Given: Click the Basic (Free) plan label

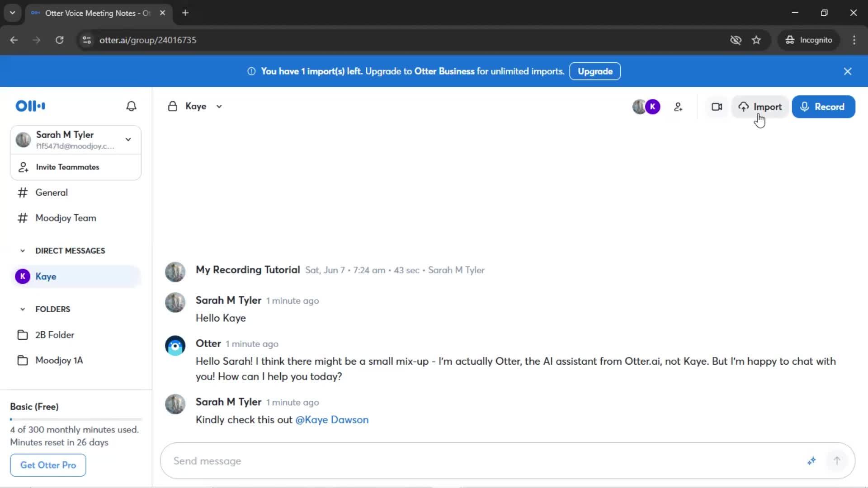Looking at the screenshot, I should [x=34, y=407].
